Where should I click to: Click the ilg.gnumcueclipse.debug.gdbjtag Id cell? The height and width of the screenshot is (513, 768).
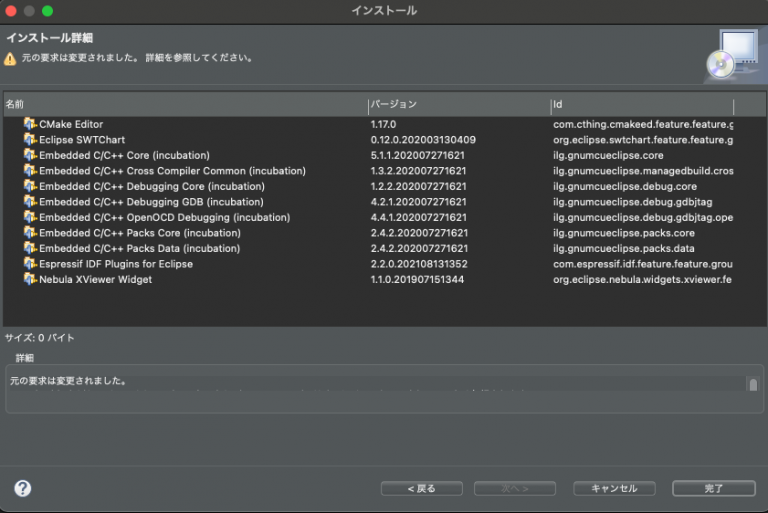tap(633, 202)
